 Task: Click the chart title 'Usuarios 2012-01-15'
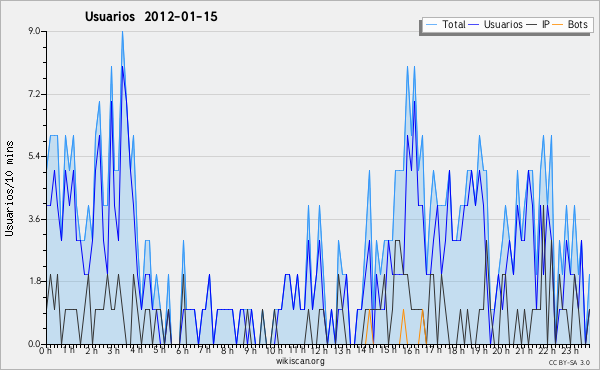[x=151, y=16]
